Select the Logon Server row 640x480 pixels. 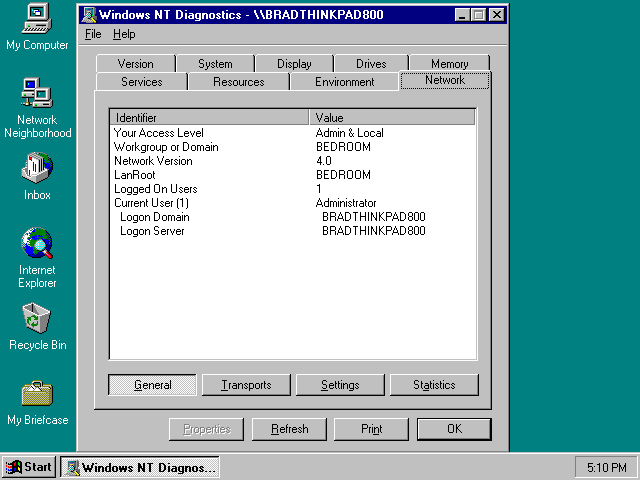[293, 231]
